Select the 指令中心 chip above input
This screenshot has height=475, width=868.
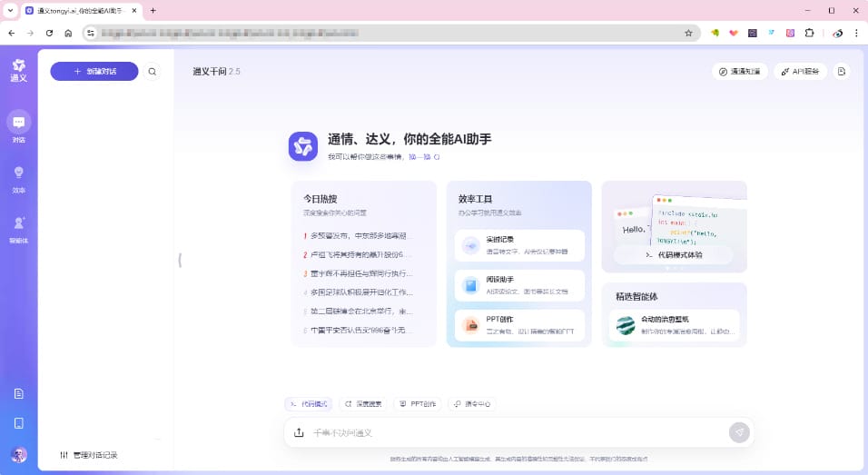tap(472, 404)
